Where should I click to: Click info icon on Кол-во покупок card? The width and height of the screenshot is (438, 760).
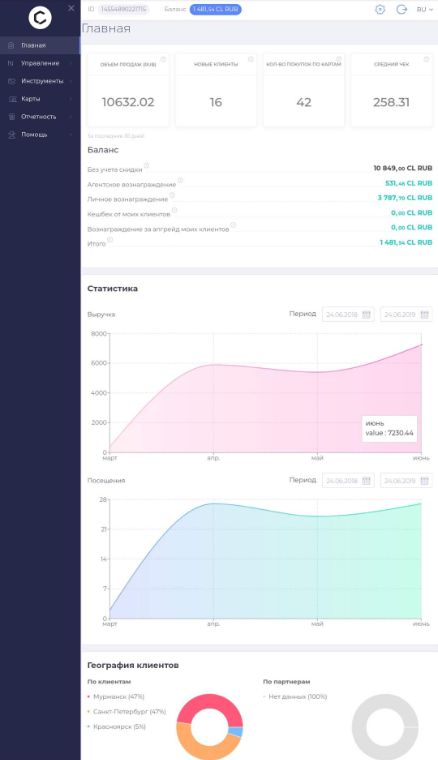click(x=339, y=59)
